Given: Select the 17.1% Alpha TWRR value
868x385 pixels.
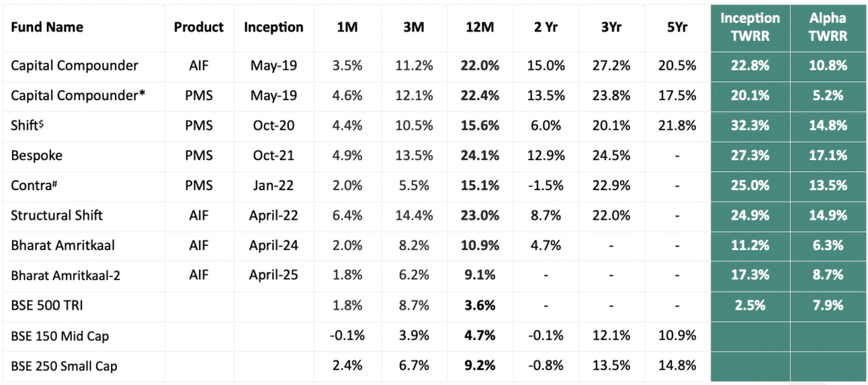Looking at the screenshot, I should [x=829, y=156].
